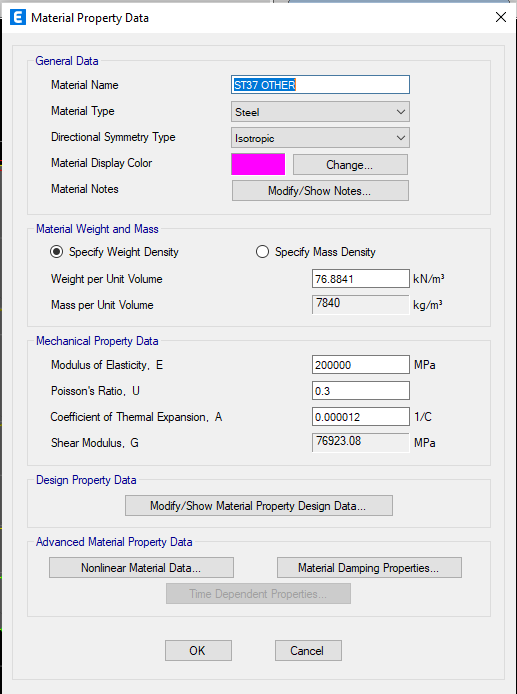This screenshot has width=517, height=694.
Task: Click the General Data group label
Action: coord(67,61)
